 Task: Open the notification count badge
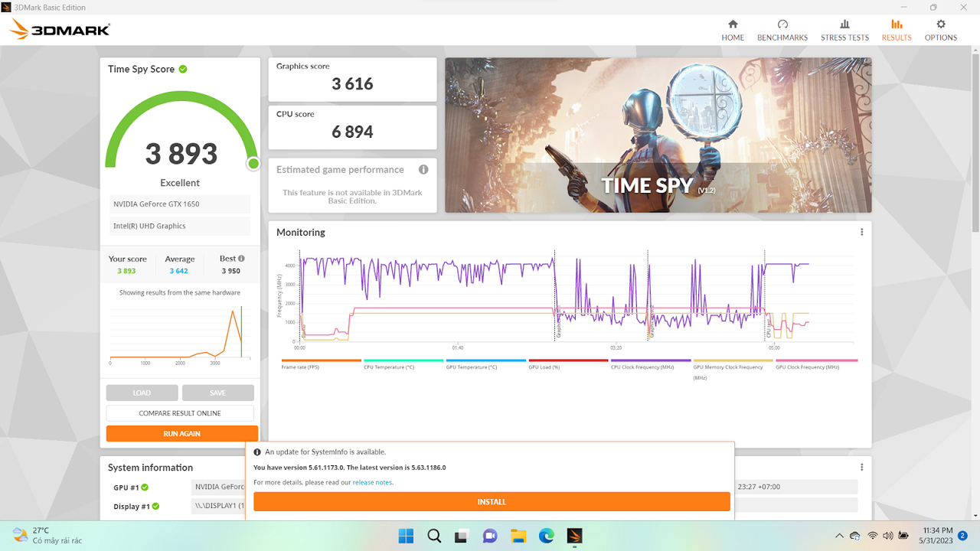pyautogui.click(x=962, y=536)
